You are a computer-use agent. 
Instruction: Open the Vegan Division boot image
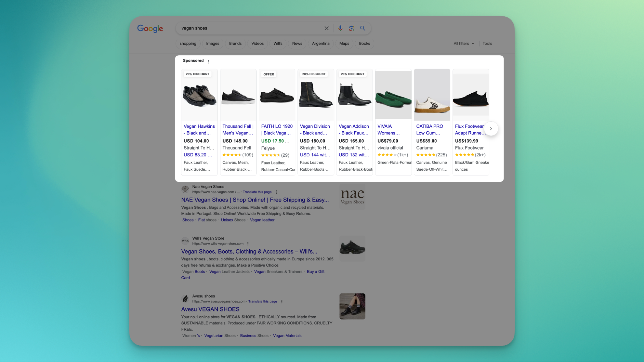pyautogui.click(x=316, y=95)
